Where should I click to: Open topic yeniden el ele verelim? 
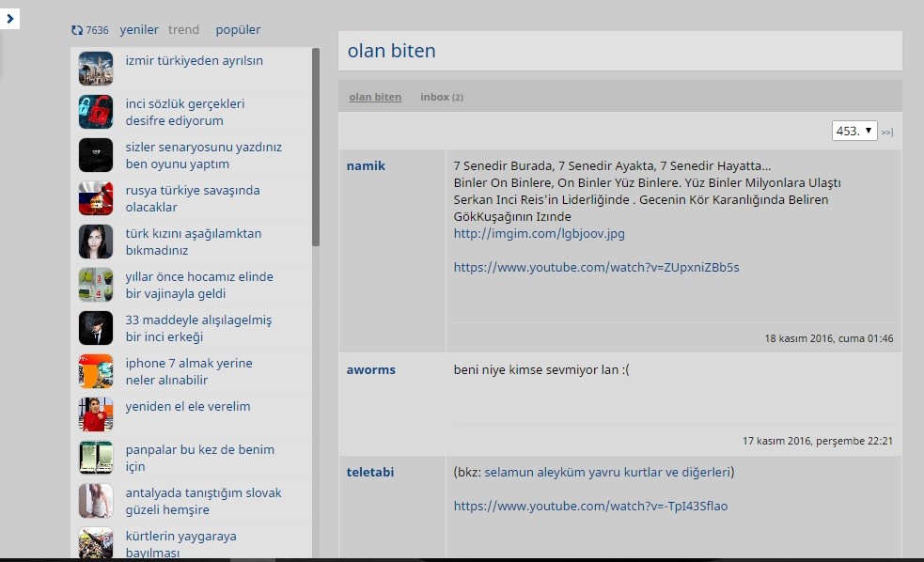click(x=188, y=406)
